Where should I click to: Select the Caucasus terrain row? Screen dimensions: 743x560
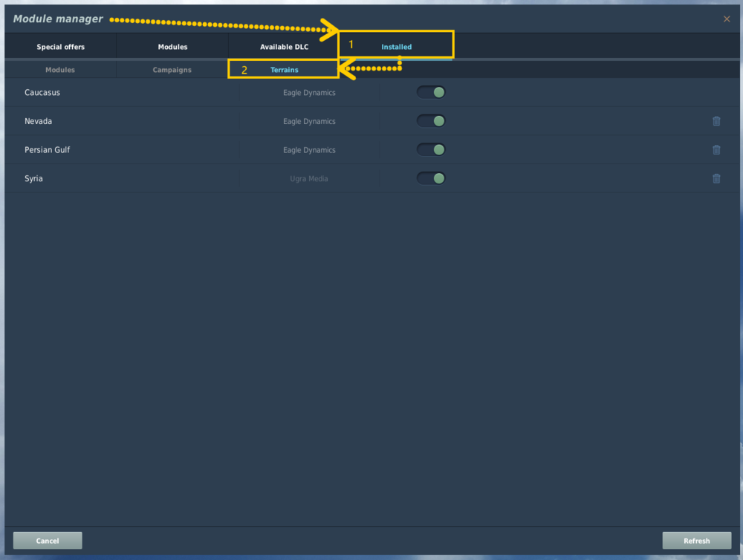click(x=372, y=92)
